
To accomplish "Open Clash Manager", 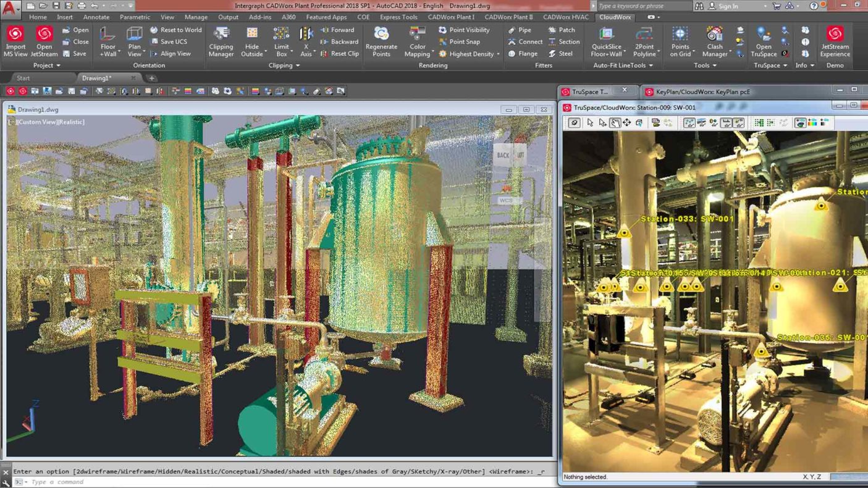I will [x=715, y=41].
